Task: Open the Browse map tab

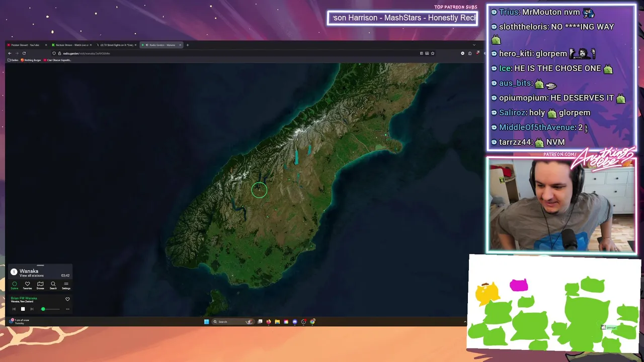Action: pyautogui.click(x=40, y=285)
